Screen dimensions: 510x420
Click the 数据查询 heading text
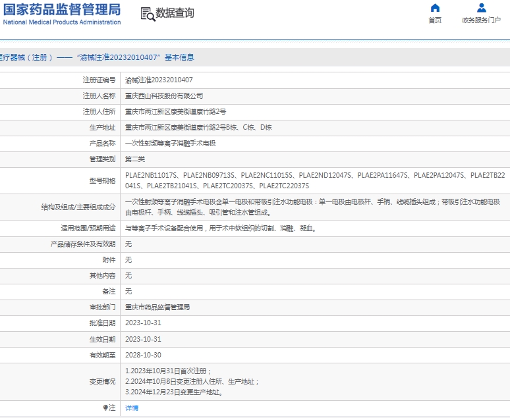175,13
